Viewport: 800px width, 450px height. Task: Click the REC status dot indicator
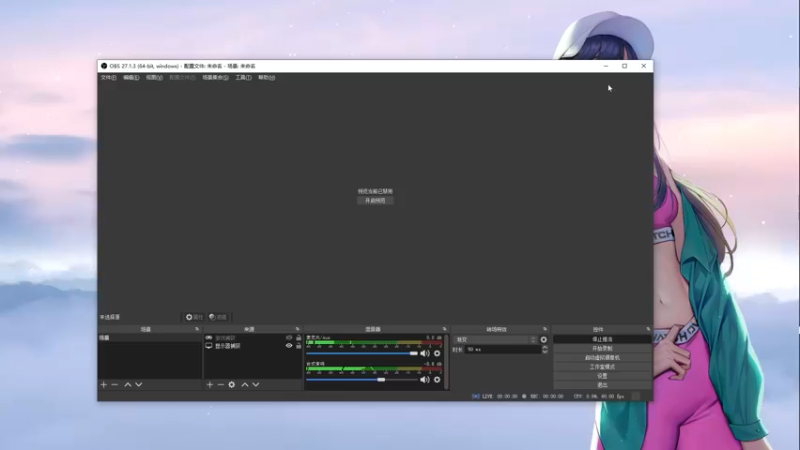(x=524, y=396)
